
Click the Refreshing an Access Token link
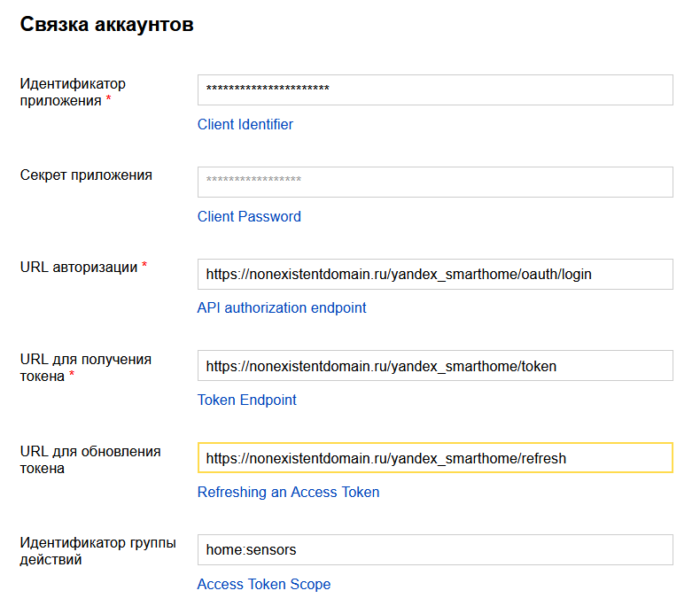pyautogui.click(x=288, y=493)
